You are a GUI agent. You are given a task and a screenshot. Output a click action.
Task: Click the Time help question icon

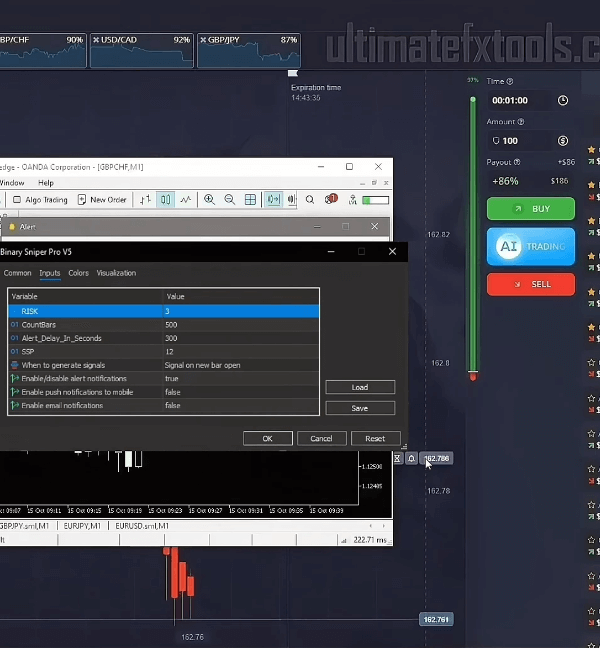click(510, 81)
